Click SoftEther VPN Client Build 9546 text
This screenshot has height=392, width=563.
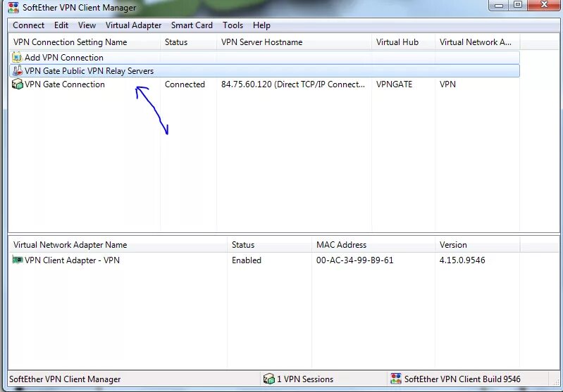click(462, 379)
